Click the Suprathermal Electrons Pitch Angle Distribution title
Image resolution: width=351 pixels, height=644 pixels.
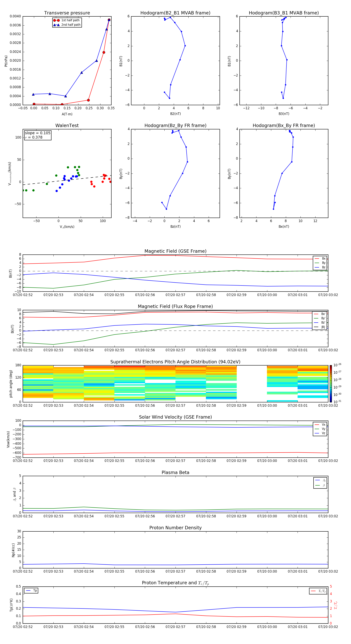click(x=175, y=362)
